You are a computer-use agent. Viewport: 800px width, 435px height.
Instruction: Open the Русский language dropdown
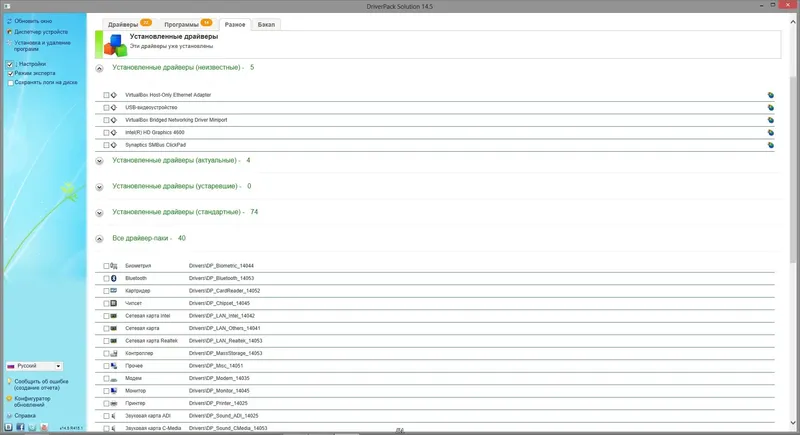click(34, 366)
